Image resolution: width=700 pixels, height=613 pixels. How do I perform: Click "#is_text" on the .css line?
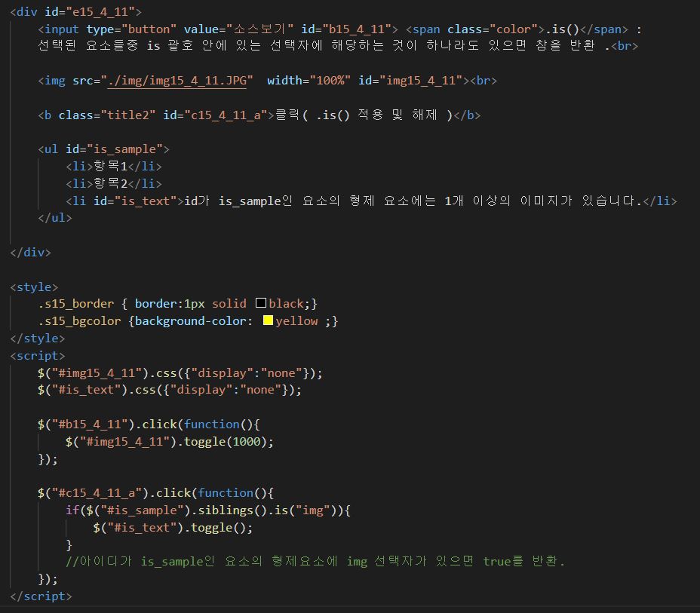87,390
